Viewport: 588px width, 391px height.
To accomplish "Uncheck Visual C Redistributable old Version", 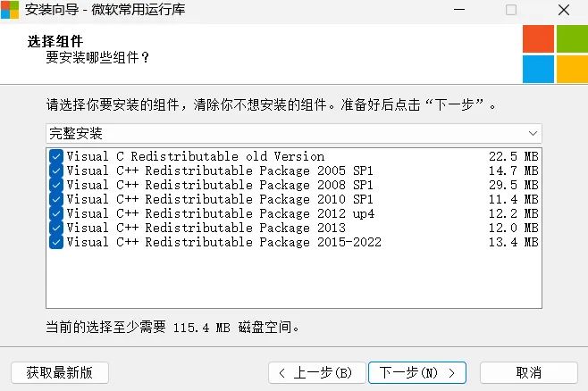I will (56, 156).
